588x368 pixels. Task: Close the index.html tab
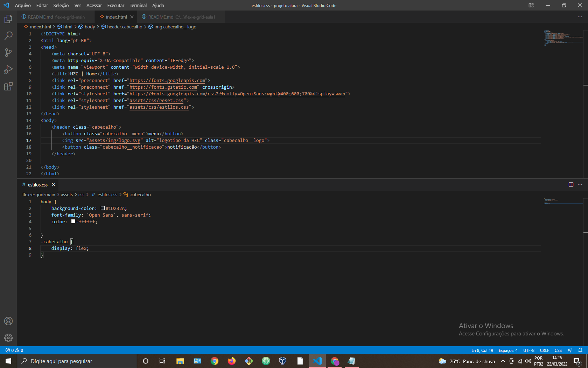[x=132, y=17]
